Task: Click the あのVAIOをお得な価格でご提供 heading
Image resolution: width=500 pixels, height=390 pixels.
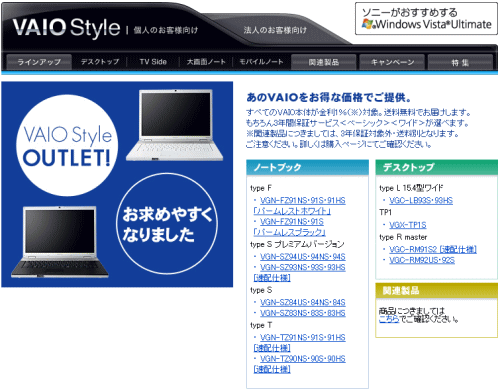Action: pyautogui.click(x=329, y=97)
